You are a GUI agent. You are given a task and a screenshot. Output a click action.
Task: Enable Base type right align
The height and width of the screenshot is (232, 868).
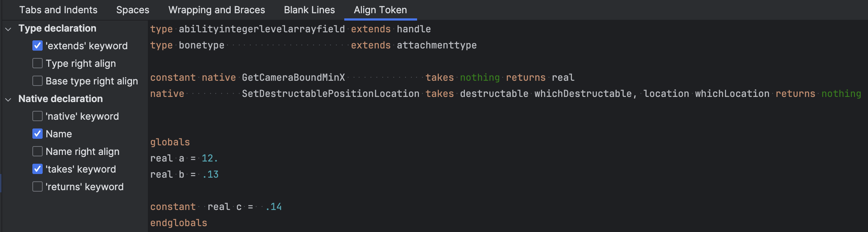pyautogui.click(x=38, y=81)
